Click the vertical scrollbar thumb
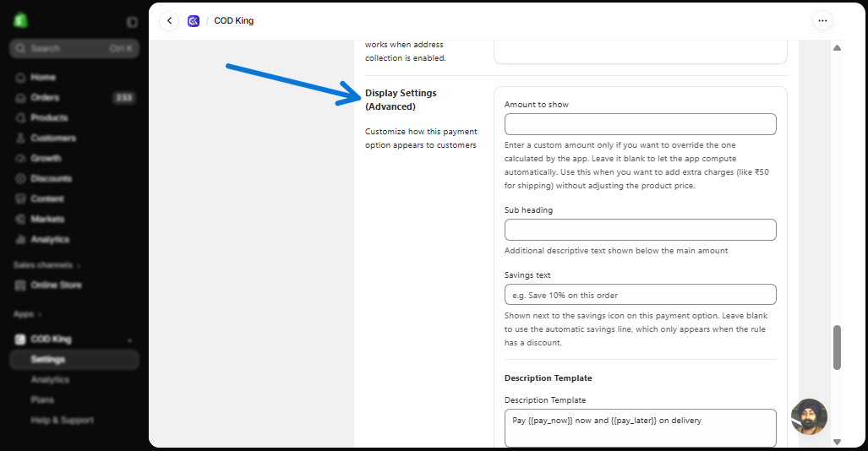Screen dimensions: 868x451 point(837,347)
